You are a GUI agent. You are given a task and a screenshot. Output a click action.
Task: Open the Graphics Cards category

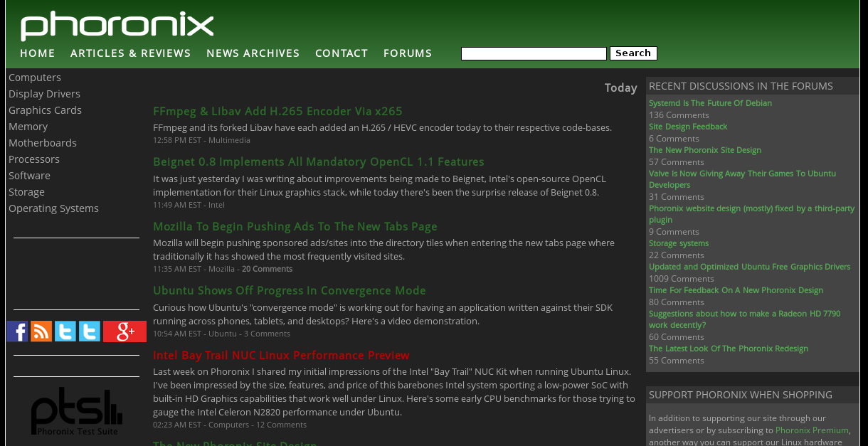(45, 110)
